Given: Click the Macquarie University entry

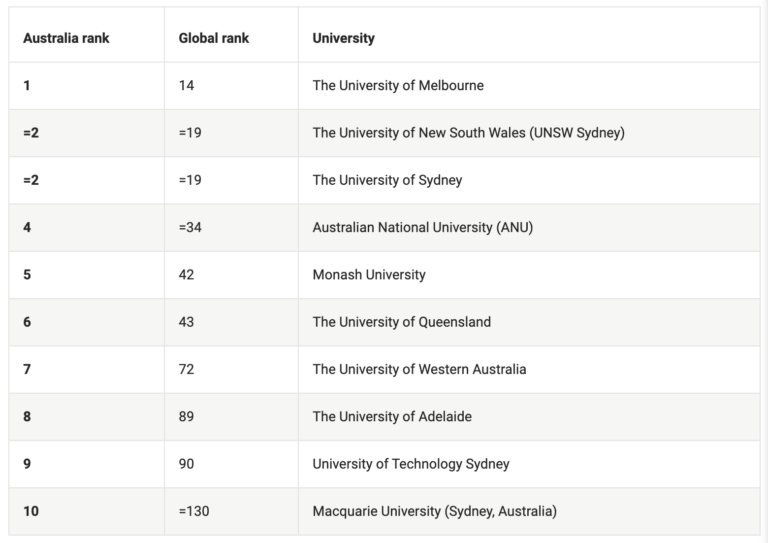Looking at the screenshot, I should [x=434, y=512].
